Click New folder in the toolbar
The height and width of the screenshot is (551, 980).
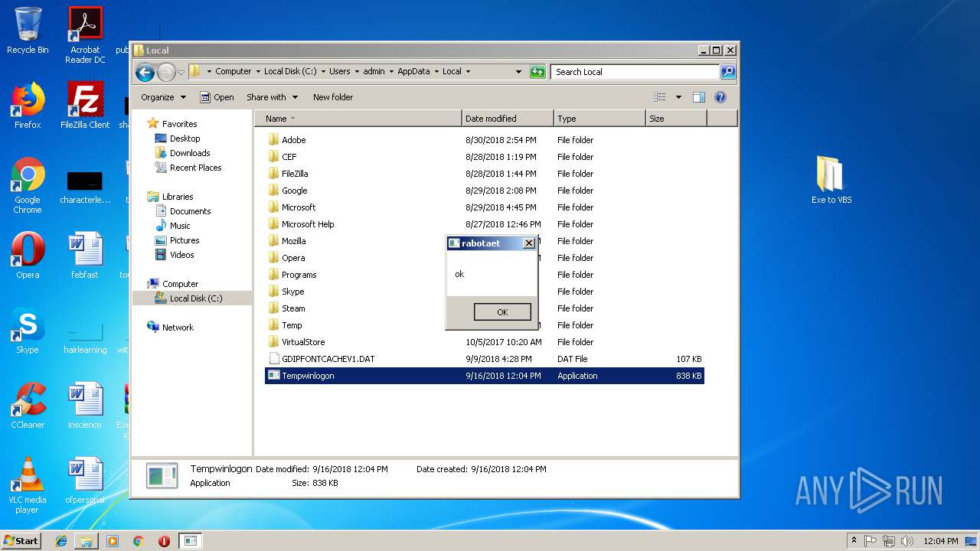click(333, 97)
